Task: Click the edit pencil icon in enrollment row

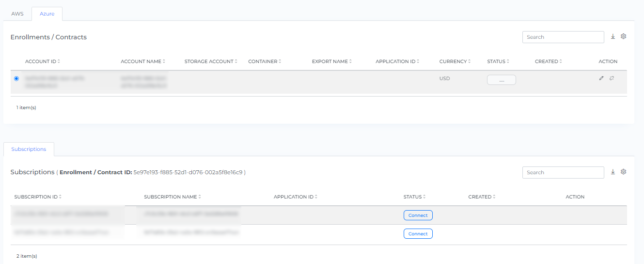Action: [x=601, y=78]
